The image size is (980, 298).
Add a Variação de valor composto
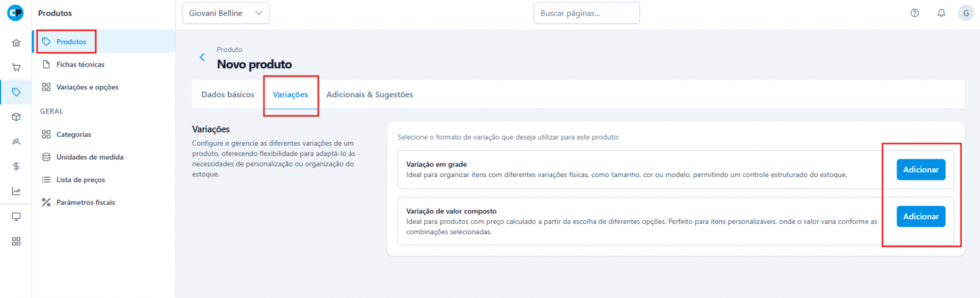921,216
